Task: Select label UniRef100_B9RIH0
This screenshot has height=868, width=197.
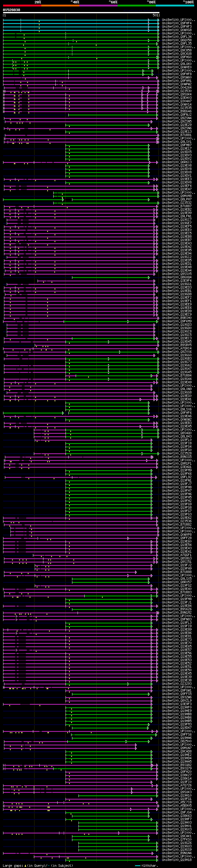Action: coord(177,318)
